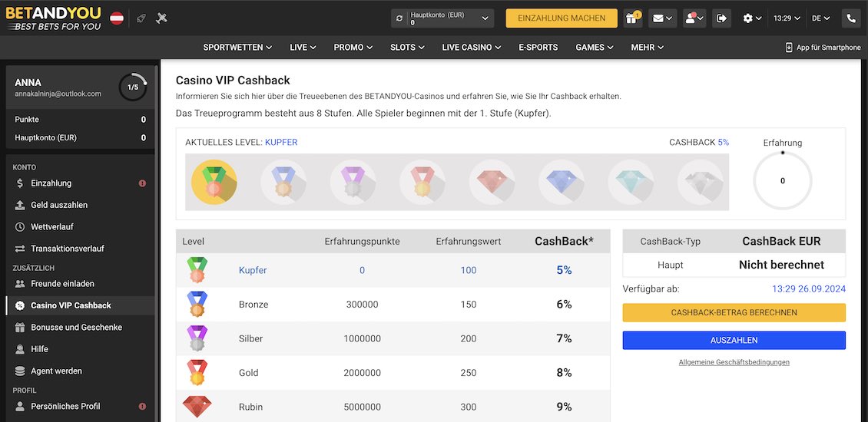Click the logout arrow icon
This screenshot has height=422, width=868.
point(721,18)
